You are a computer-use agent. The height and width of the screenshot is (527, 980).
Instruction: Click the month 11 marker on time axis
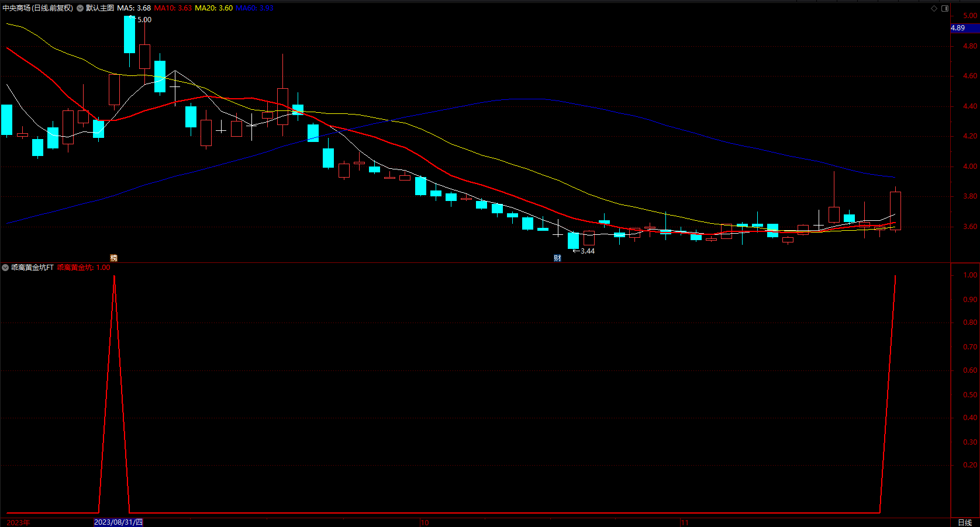click(685, 522)
